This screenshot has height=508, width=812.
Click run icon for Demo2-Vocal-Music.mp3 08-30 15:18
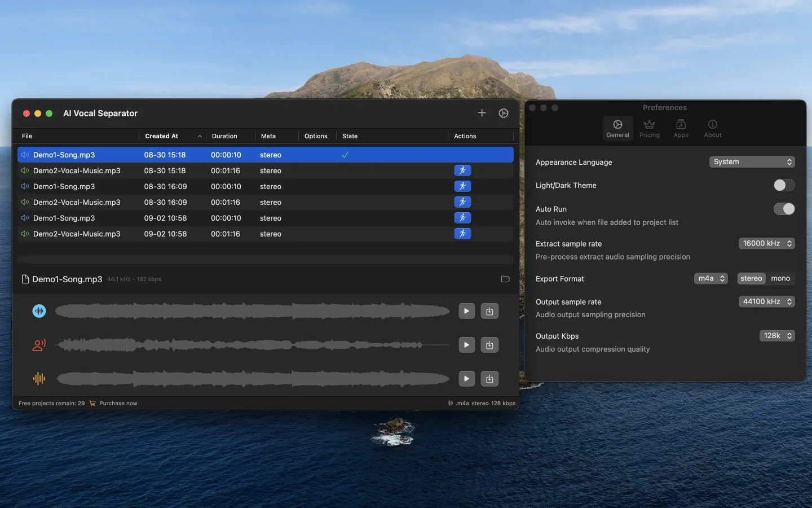462,170
